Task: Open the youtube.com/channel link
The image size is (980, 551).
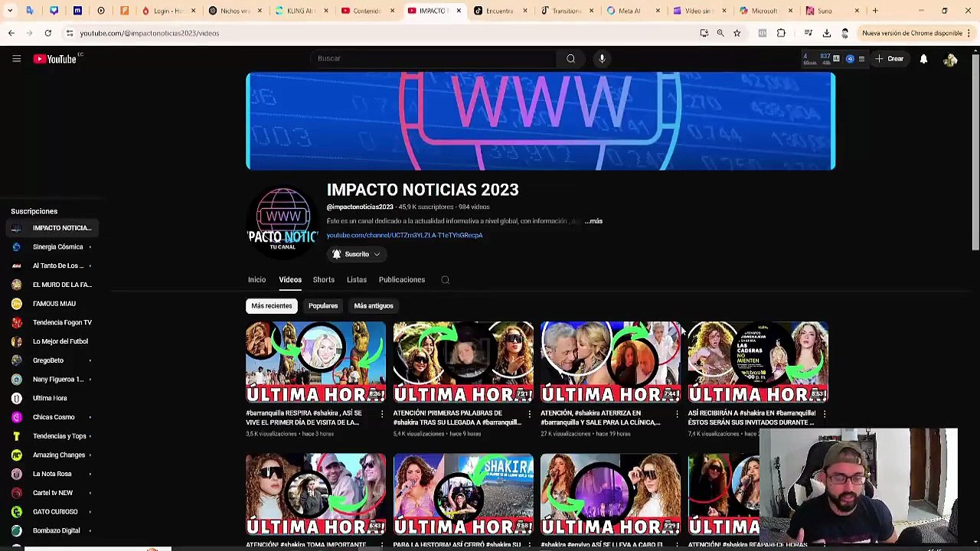Action: click(x=404, y=236)
